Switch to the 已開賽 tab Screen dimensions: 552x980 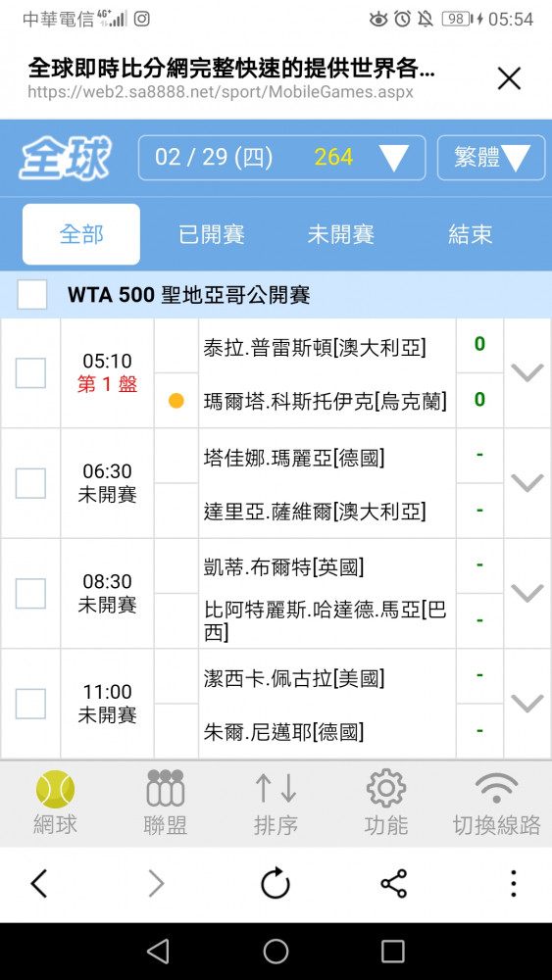[212, 234]
